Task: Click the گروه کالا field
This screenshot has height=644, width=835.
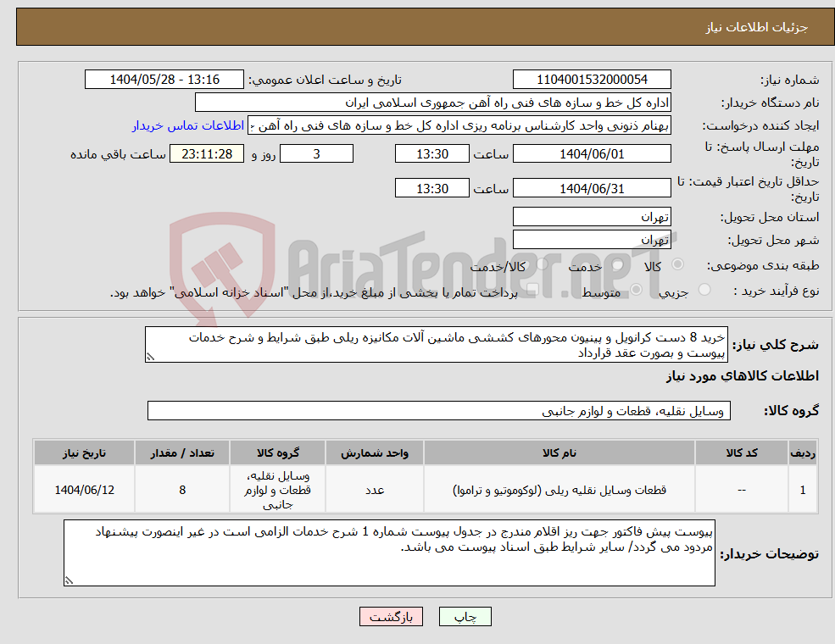Action: coord(439,411)
